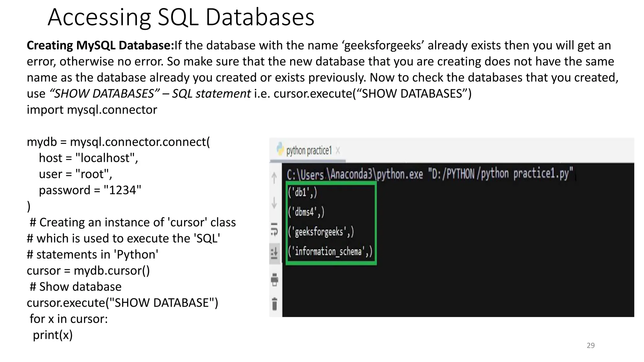Viewport: 644px width, 362px height.
Task: Click the trash icon to clear the console
Action: 274,304
